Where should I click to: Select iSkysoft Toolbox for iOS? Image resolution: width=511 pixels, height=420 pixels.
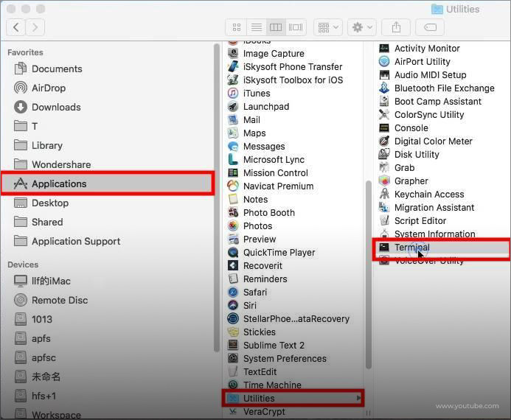(285, 80)
